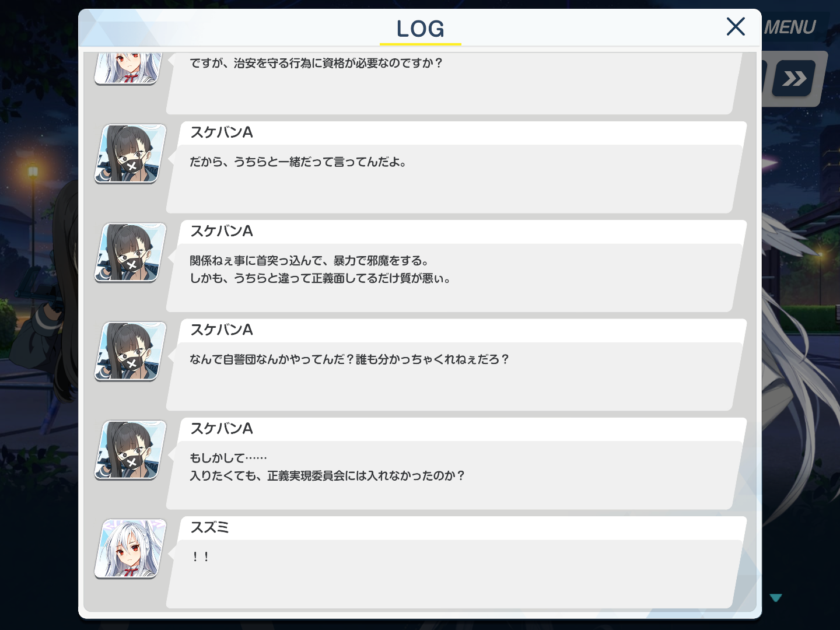Click スケバンA avatar beside 'なんで自警団' line
The height and width of the screenshot is (630, 840).
tap(131, 351)
